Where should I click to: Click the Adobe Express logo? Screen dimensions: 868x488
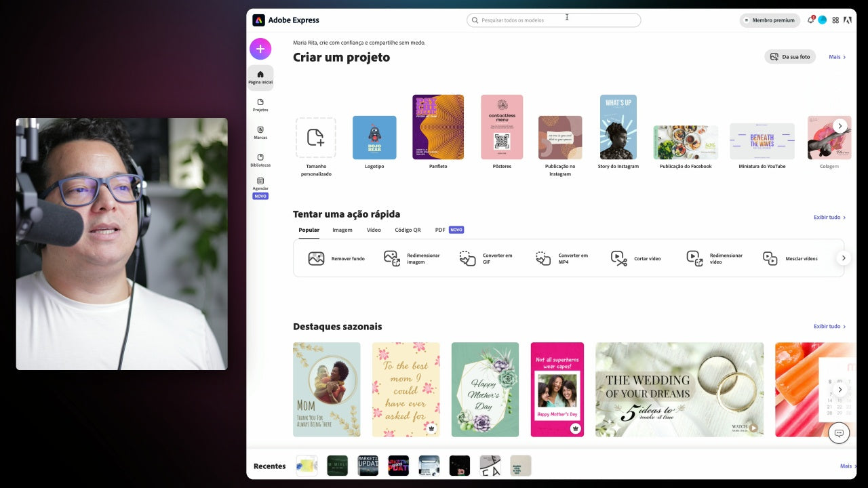285,20
